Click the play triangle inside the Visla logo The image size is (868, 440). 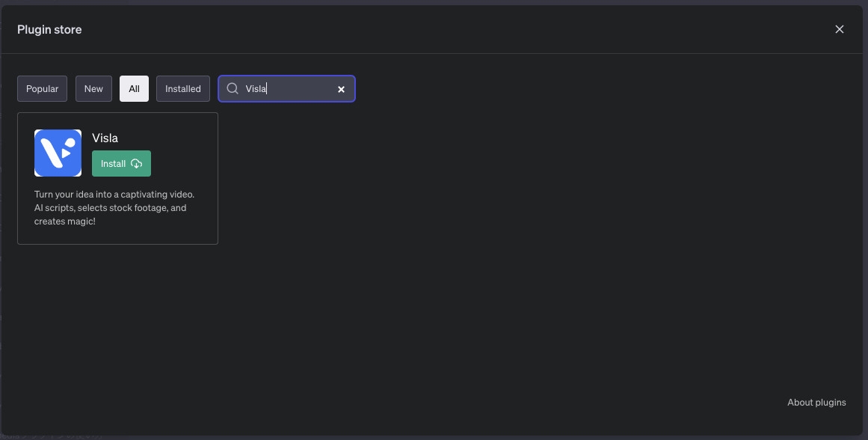[67, 152]
